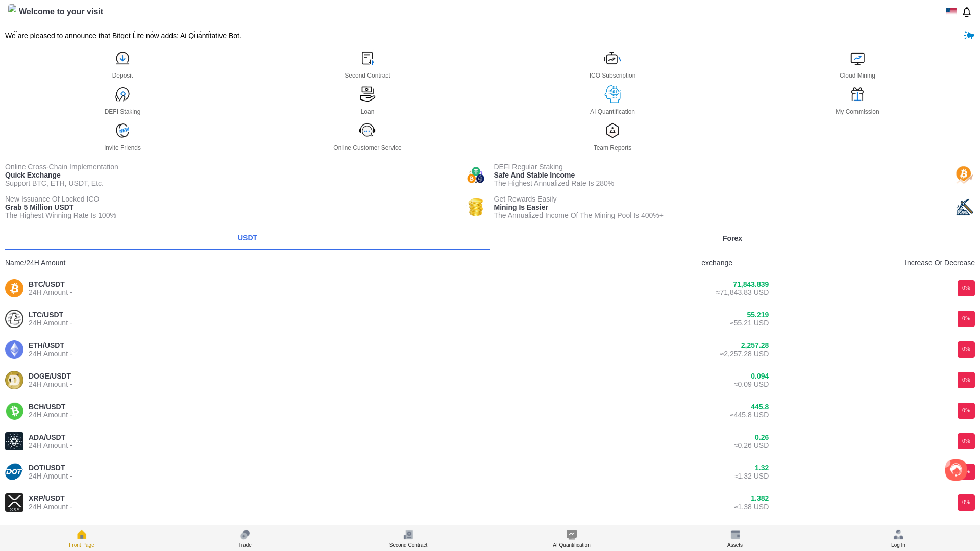The height and width of the screenshot is (551, 980).
Task: Click the notification bell icon
Action: [x=967, y=12]
